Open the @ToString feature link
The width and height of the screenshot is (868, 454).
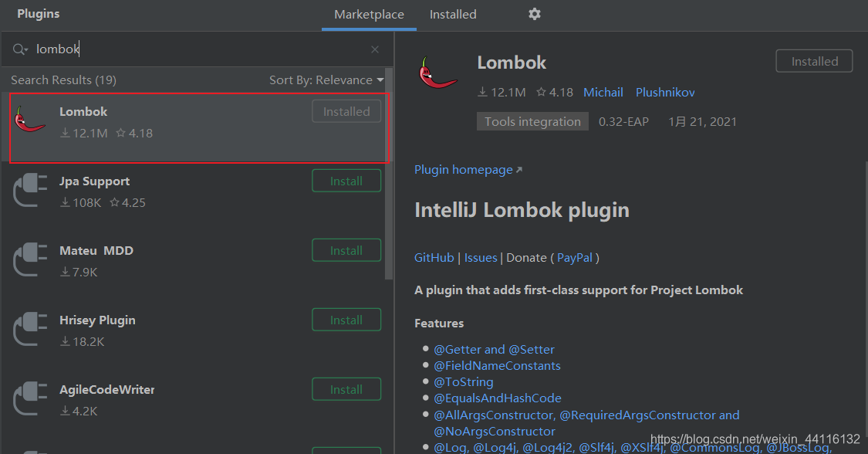[x=464, y=382]
